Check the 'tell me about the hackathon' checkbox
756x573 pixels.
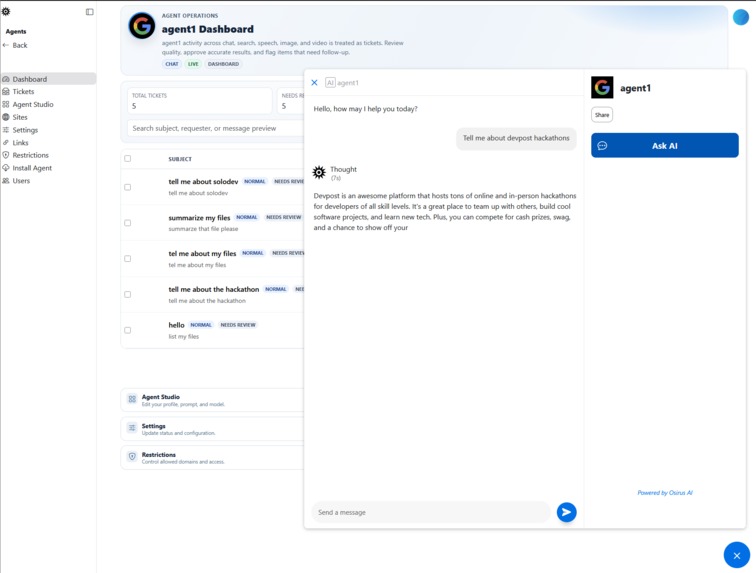click(128, 294)
